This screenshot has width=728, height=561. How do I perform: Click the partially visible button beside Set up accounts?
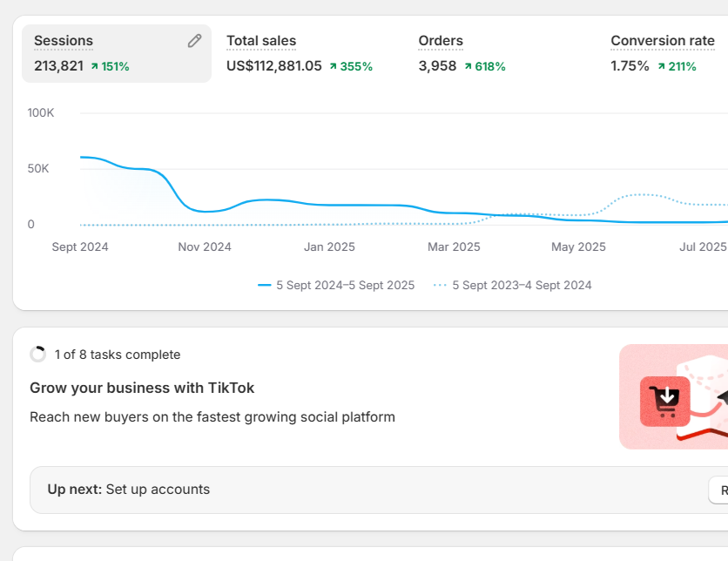[718, 490]
